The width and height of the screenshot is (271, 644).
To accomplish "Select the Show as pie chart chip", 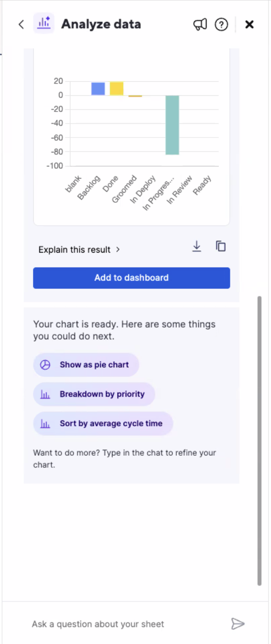I will [86, 365].
